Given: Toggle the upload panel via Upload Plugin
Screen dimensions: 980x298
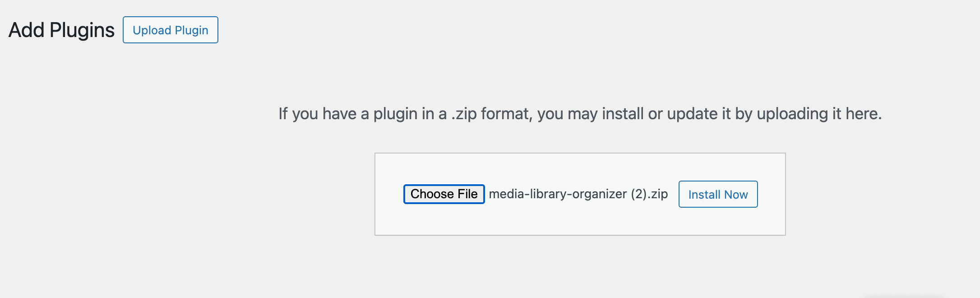Looking at the screenshot, I should pos(171,30).
